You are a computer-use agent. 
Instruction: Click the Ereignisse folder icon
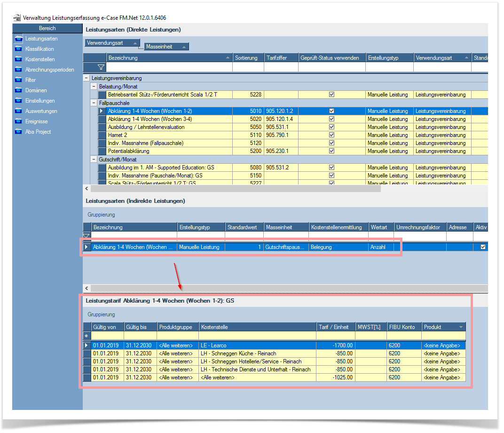19,121
